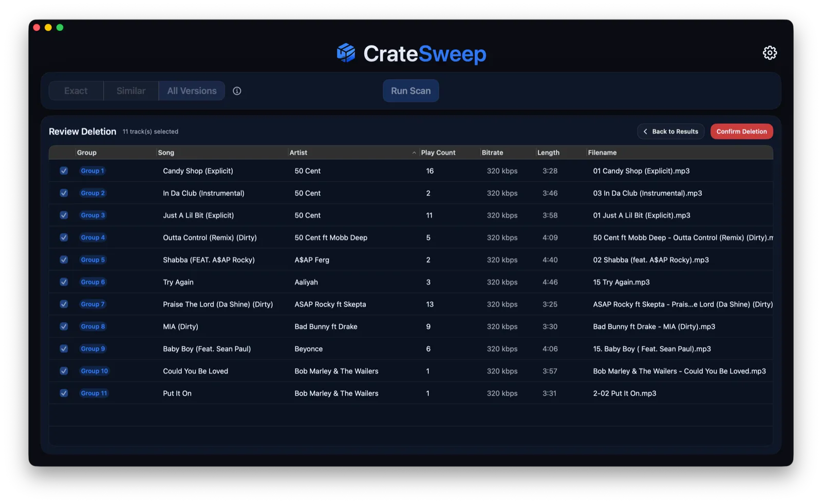Toggle checkbox for Could You Be Loved
Viewport: 822px width, 504px height.
pyautogui.click(x=64, y=371)
